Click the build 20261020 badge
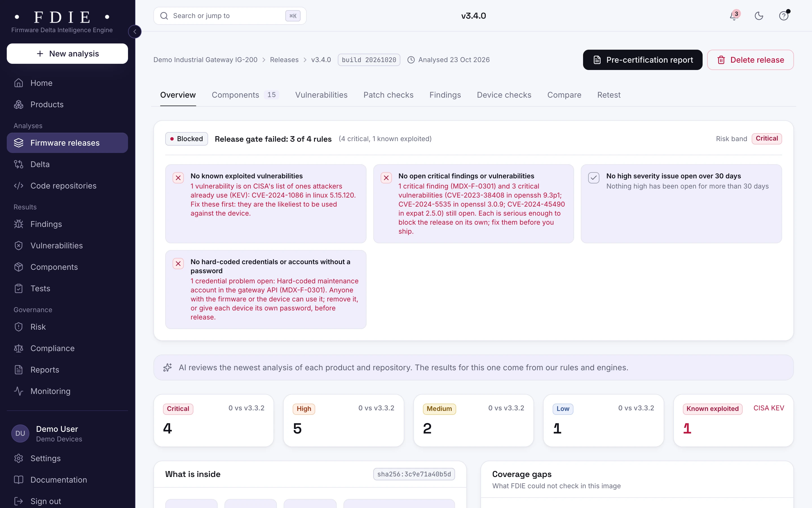The width and height of the screenshot is (812, 508). click(x=369, y=60)
